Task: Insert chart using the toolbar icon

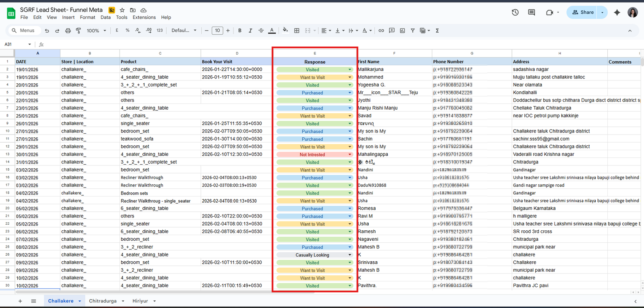Action: [x=402, y=31]
